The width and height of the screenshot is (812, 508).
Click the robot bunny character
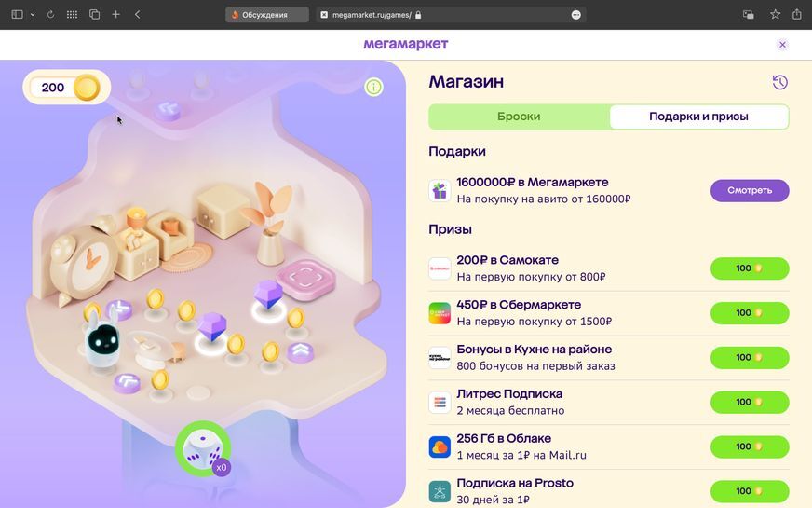(x=103, y=339)
